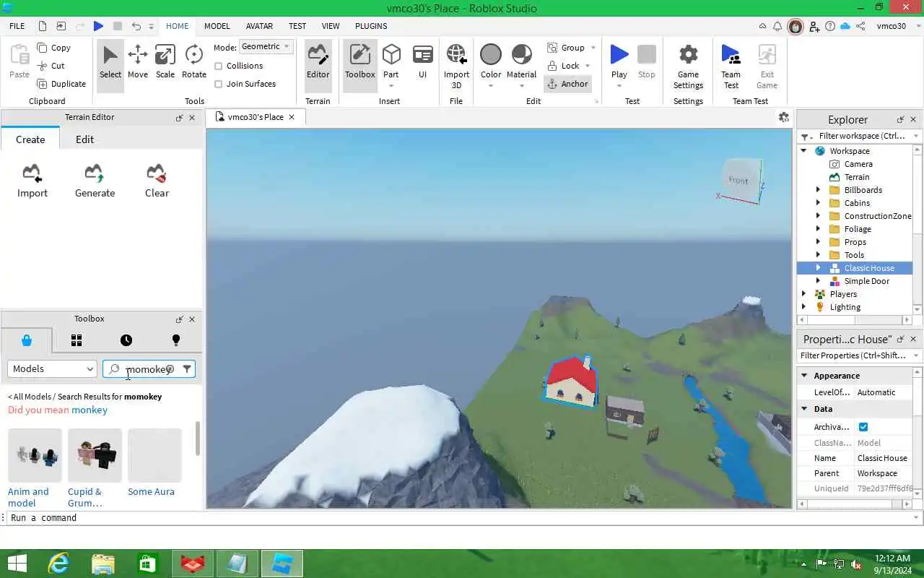Open the Group dropdown arrow
The width and height of the screenshot is (924, 578).
point(593,48)
